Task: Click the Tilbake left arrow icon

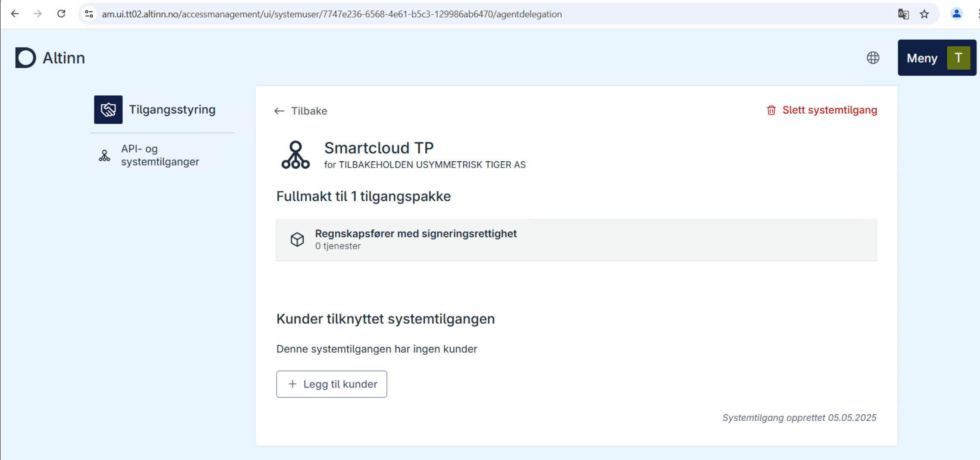Action: 279,111
